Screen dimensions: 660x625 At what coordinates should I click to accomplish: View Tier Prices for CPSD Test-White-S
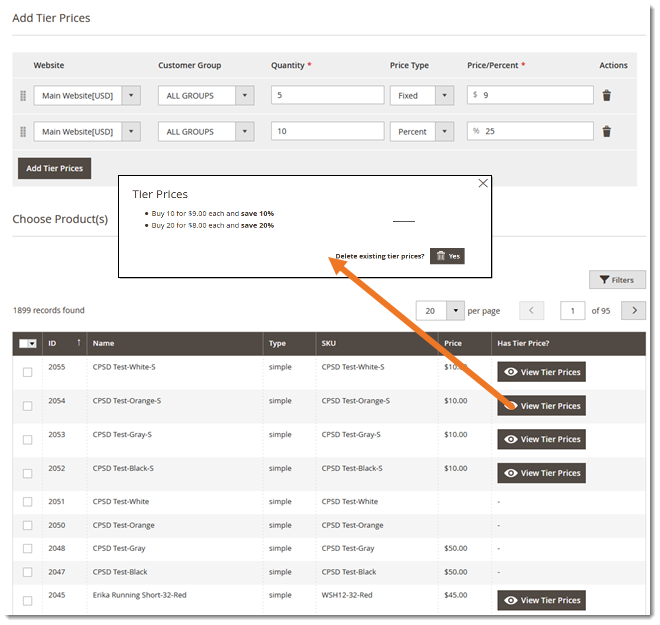[541, 372]
